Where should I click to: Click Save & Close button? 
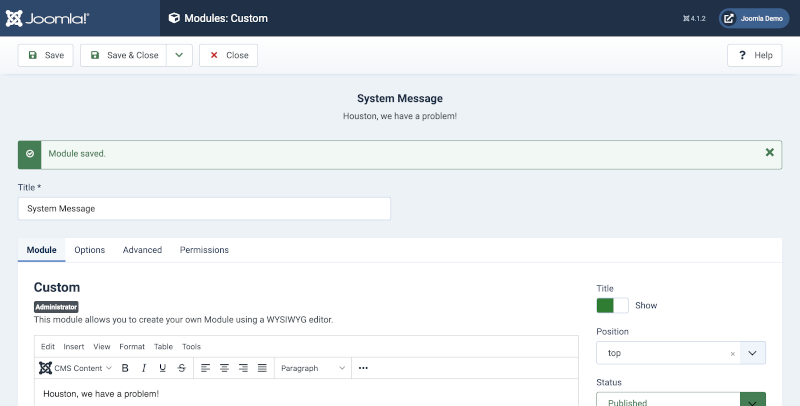123,55
